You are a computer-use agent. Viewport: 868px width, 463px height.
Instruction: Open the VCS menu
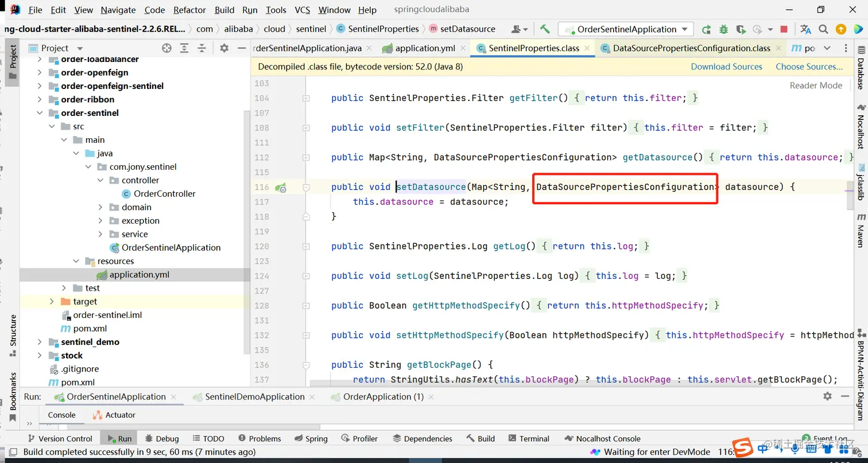[x=302, y=10]
